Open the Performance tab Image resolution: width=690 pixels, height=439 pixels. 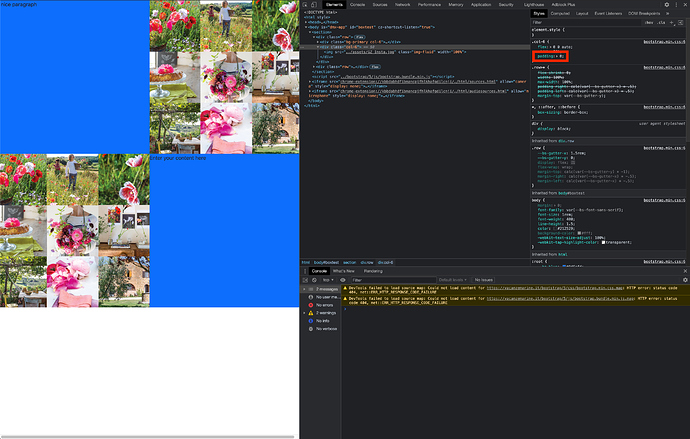429,4
